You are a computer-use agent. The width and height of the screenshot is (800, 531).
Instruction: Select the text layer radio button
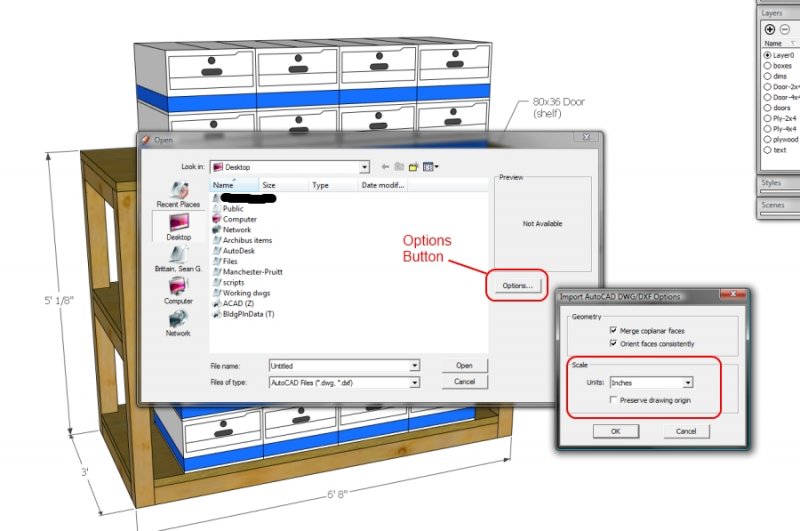[767, 150]
